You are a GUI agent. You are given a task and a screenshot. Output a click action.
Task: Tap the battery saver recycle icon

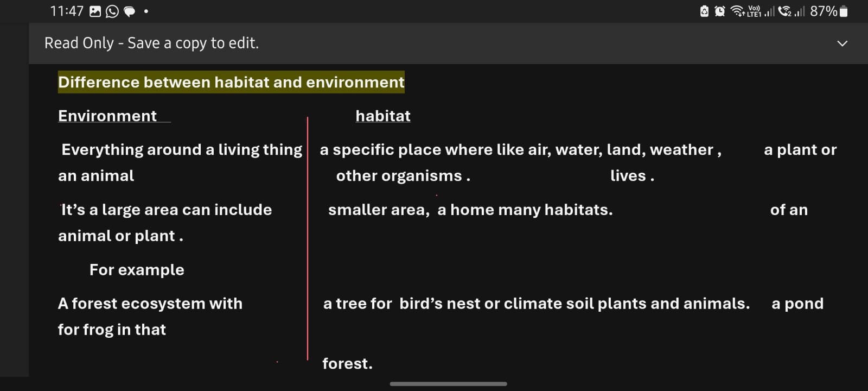click(x=704, y=11)
